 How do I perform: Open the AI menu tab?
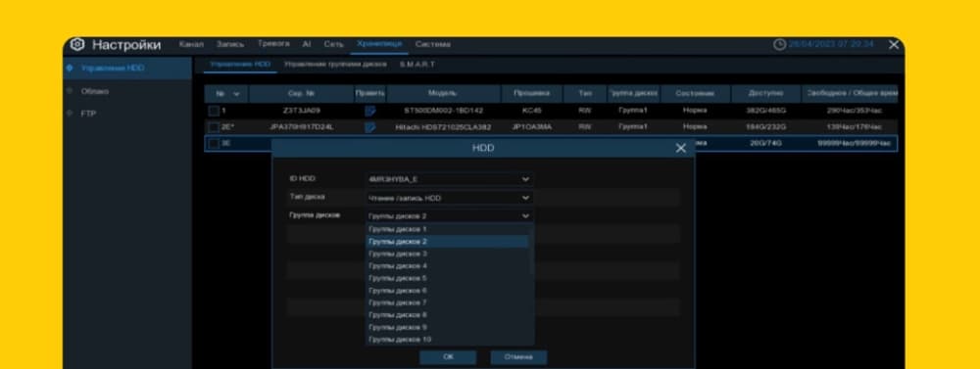[x=306, y=44]
